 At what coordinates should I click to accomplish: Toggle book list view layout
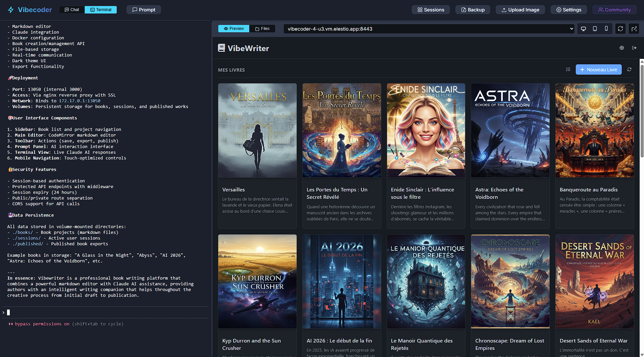pos(568,70)
